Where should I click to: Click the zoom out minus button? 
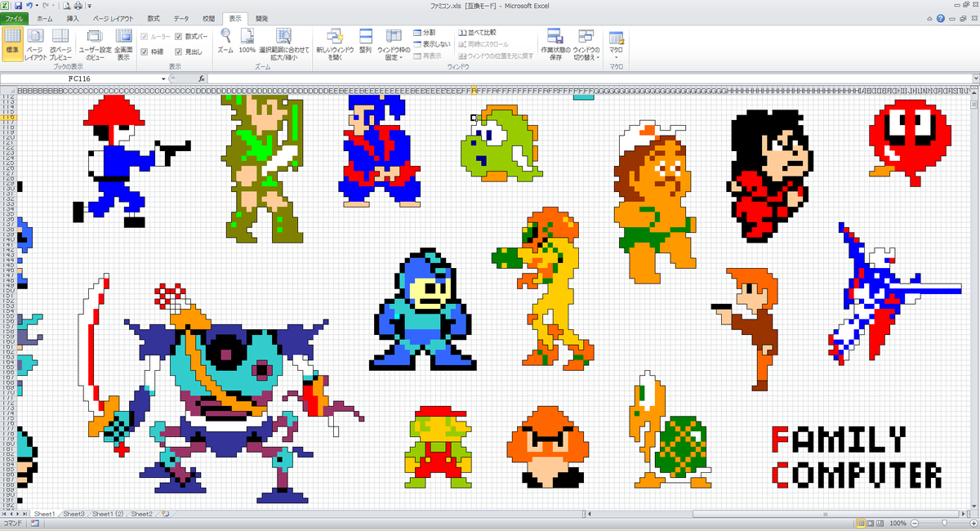click(x=915, y=523)
